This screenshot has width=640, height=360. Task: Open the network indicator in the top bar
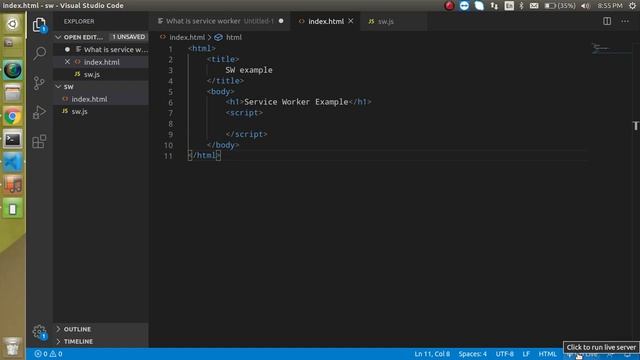(x=494, y=6)
